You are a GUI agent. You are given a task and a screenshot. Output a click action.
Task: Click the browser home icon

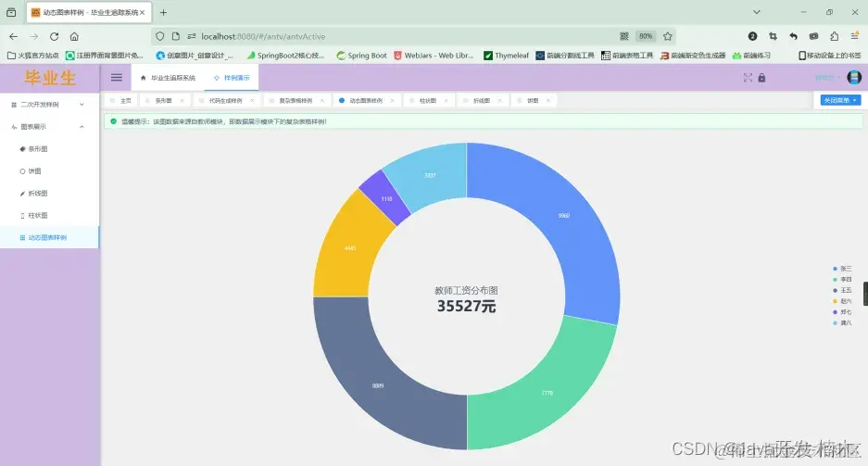click(74, 36)
